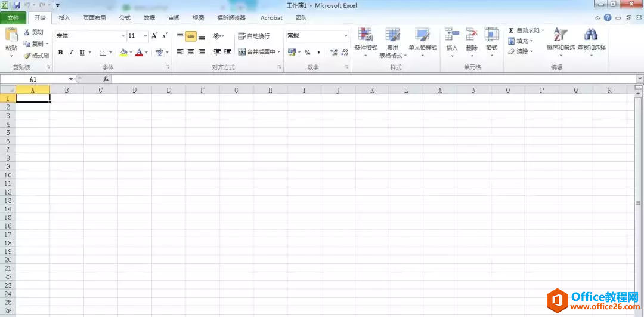This screenshot has width=644, height=317.
Task: Switch to Insert (插入) ribbon tab
Action: pyautogui.click(x=64, y=18)
